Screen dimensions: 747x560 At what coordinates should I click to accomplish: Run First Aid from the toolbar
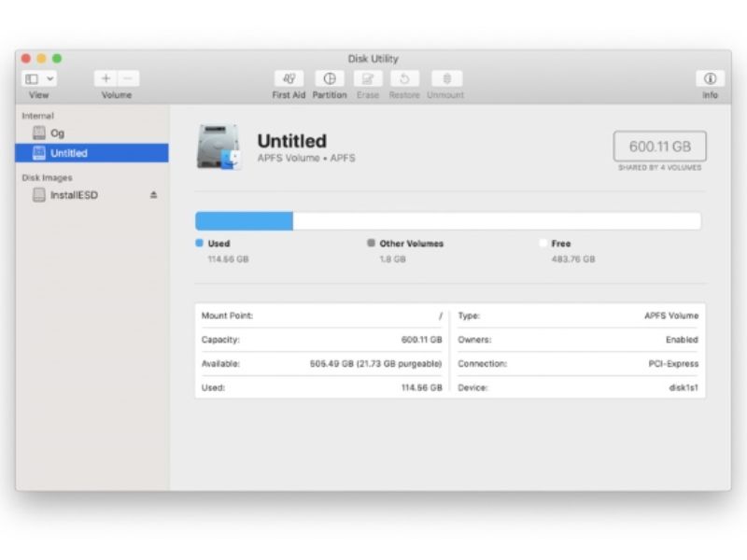289,78
